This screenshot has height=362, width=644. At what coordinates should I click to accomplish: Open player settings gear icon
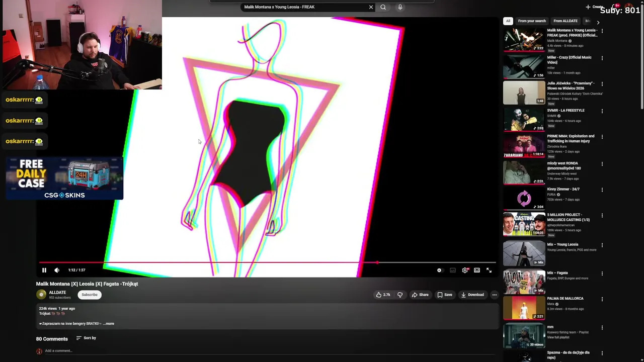tap(465, 270)
